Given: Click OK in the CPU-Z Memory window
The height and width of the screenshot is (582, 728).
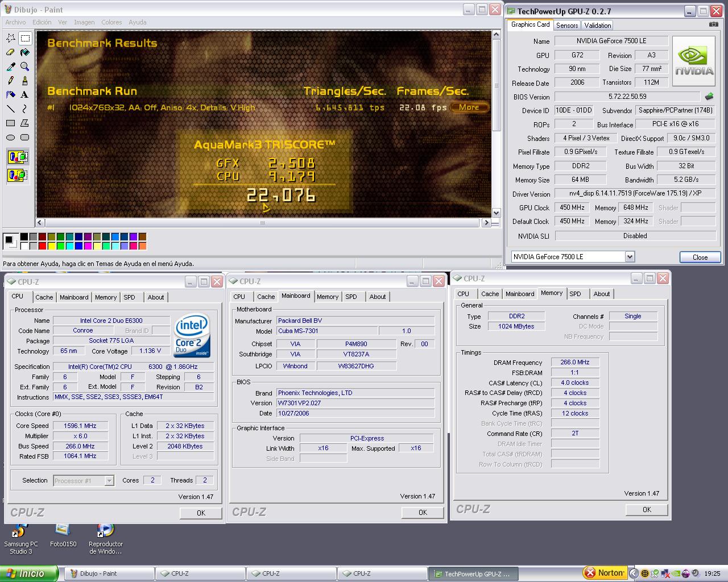Looking at the screenshot, I should (x=647, y=509).
